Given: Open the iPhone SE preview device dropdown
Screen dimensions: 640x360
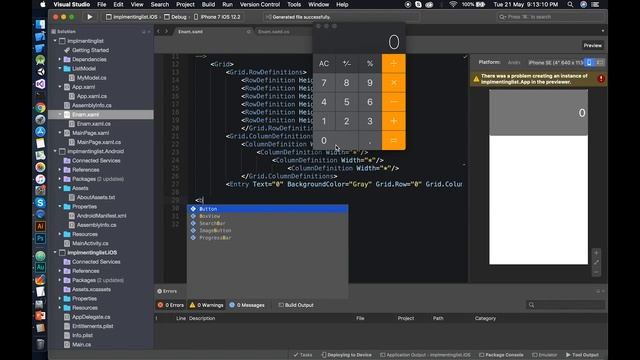Looking at the screenshot, I should click(556, 62).
